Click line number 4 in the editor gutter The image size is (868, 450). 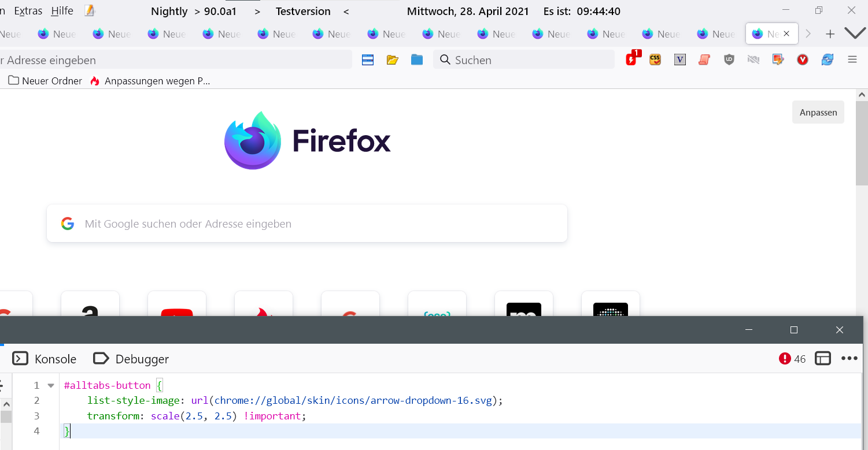click(x=37, y=431)
